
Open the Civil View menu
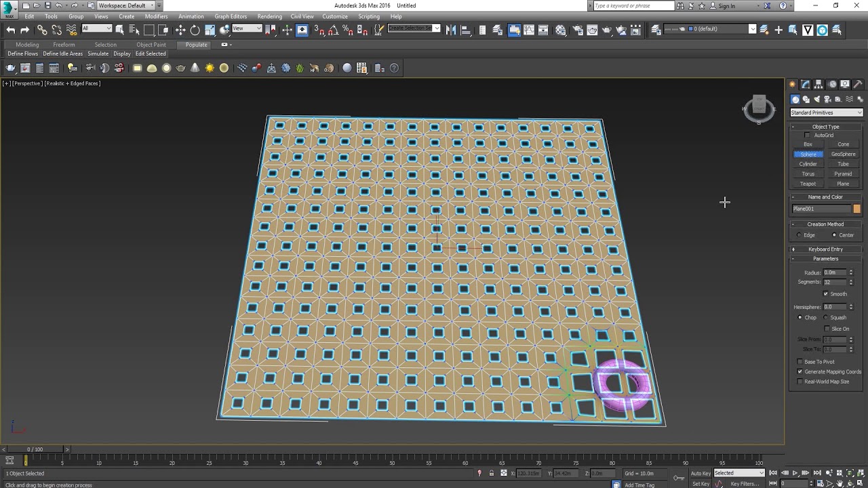[302, 16]
